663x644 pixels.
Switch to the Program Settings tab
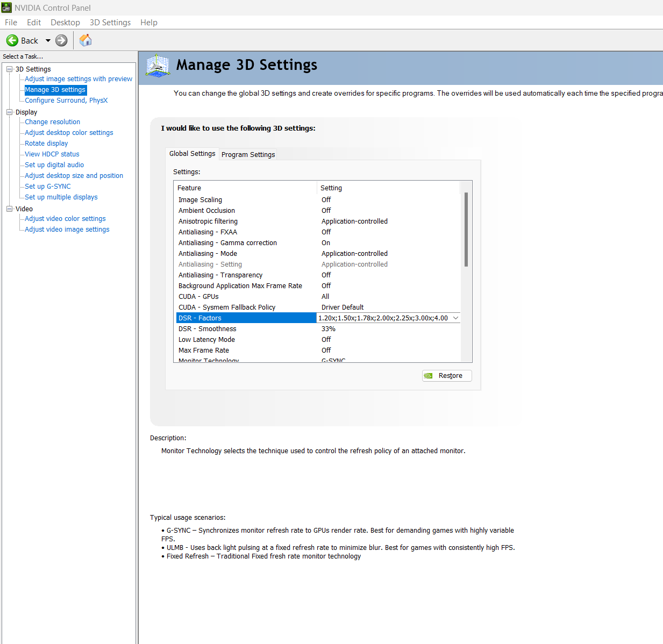248,154
